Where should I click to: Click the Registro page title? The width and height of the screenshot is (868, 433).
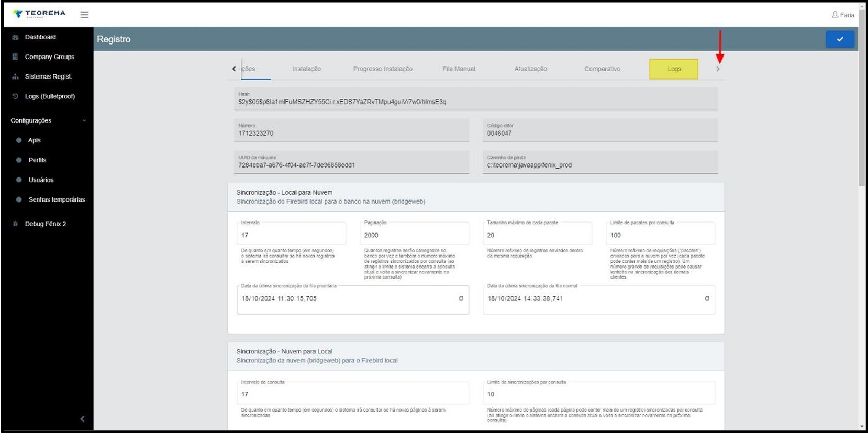pos(114,39)
